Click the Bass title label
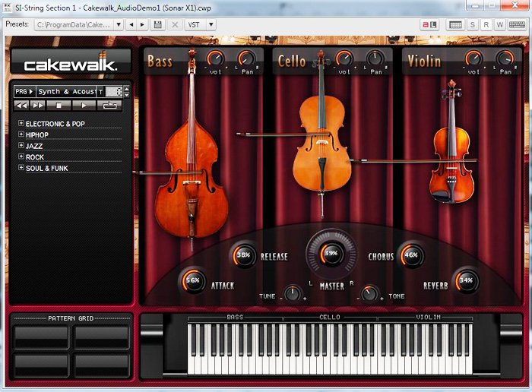Viewport: 532px width, 392px height. pyautogui.click(x=160, y=62)
